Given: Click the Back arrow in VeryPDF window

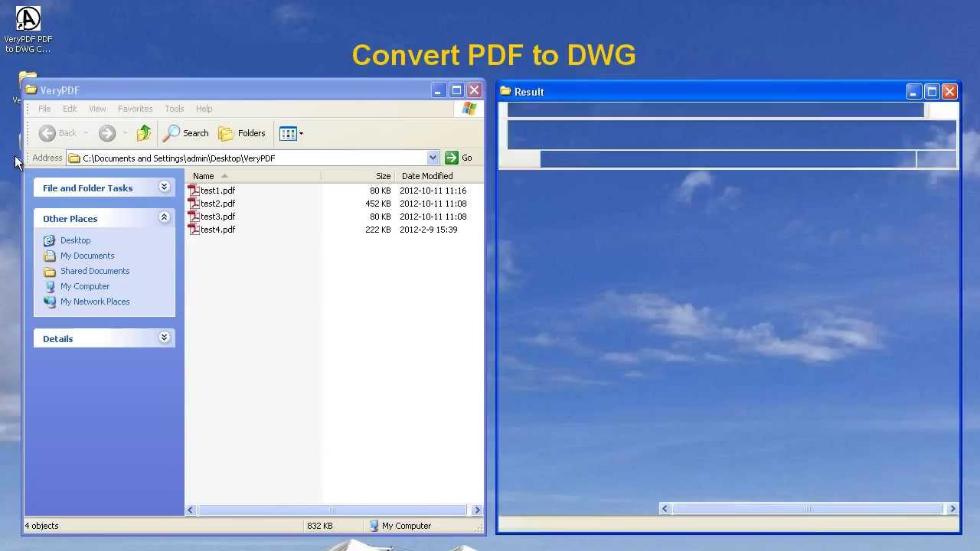Looking at the screenshot, I should click(58, 133).
